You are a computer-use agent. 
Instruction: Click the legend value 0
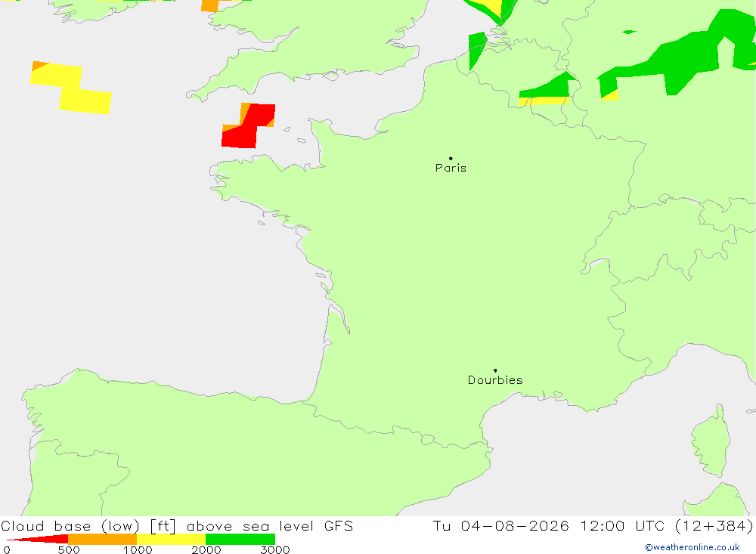tap(7, 550)
